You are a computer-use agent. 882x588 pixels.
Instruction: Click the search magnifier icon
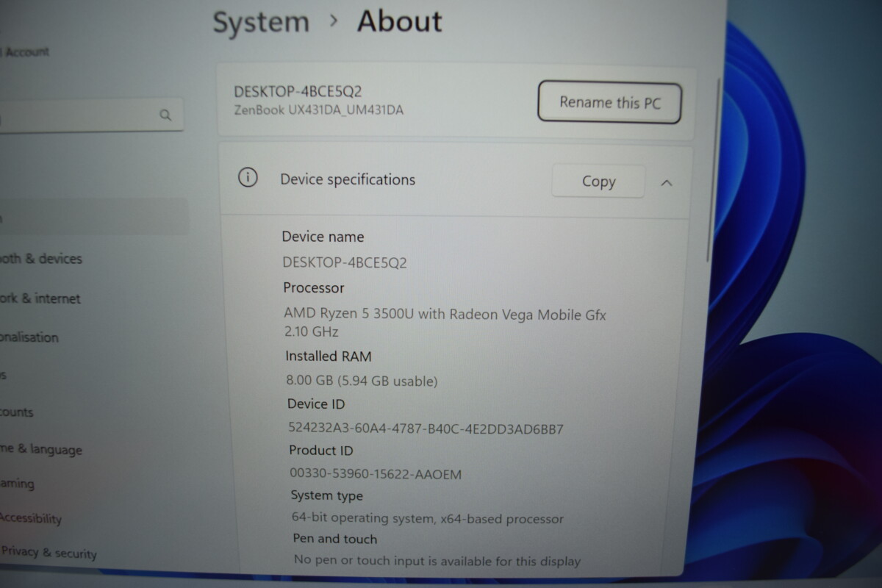[165, 115]
